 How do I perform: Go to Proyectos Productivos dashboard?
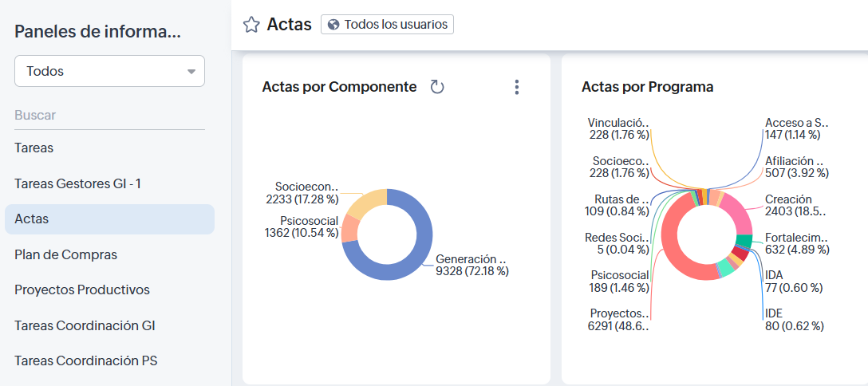(x=82, y=289)
